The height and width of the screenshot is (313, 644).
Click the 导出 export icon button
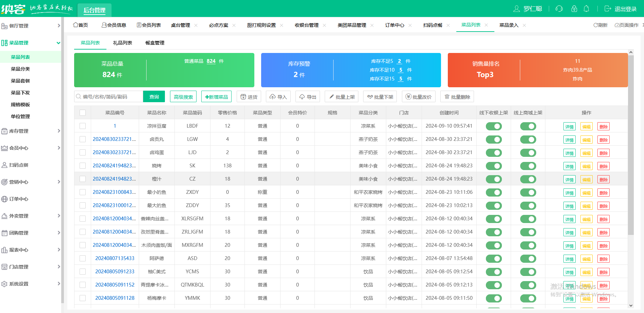coord(307,96)
